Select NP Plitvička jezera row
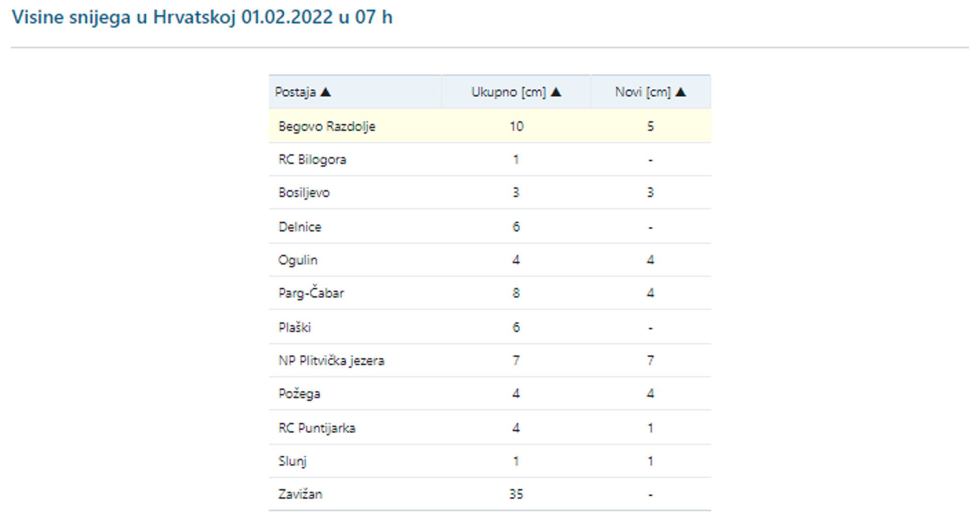The height and width of the screenshot is (518, 980). 331,361
